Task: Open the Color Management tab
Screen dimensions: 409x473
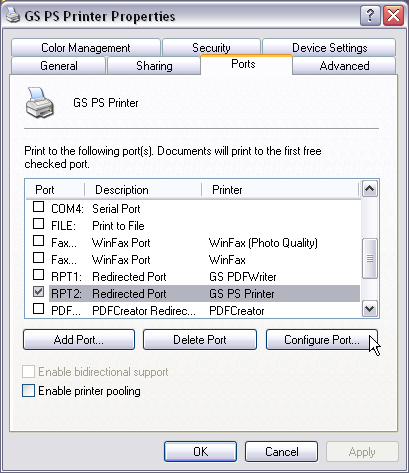Action: (86, 48)
